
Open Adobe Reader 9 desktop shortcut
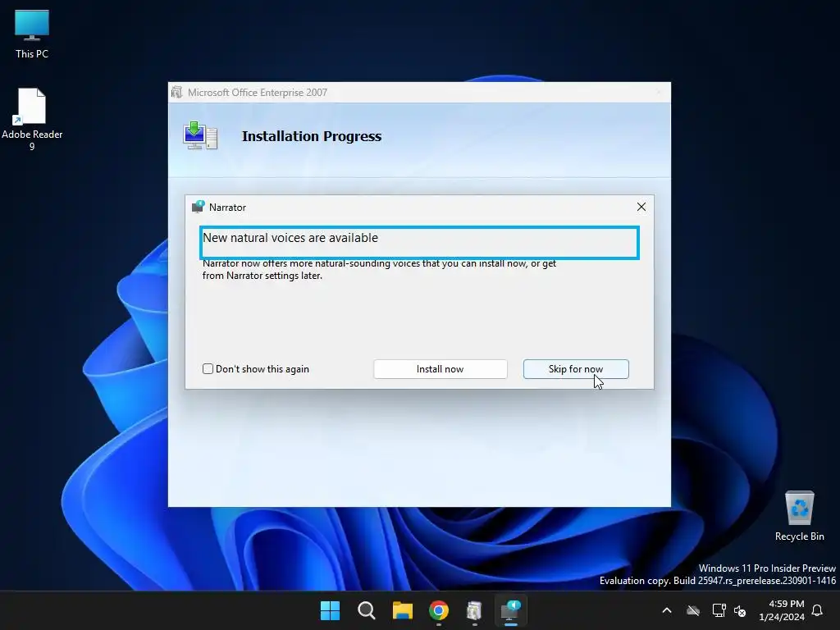pyautogui.click(x=32, y=119)
